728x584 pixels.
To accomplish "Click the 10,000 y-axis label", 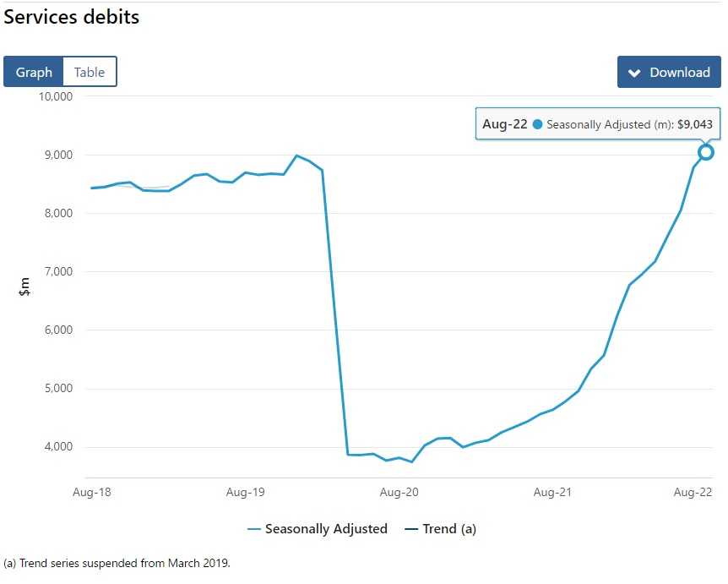I will (x=57, y=96).
